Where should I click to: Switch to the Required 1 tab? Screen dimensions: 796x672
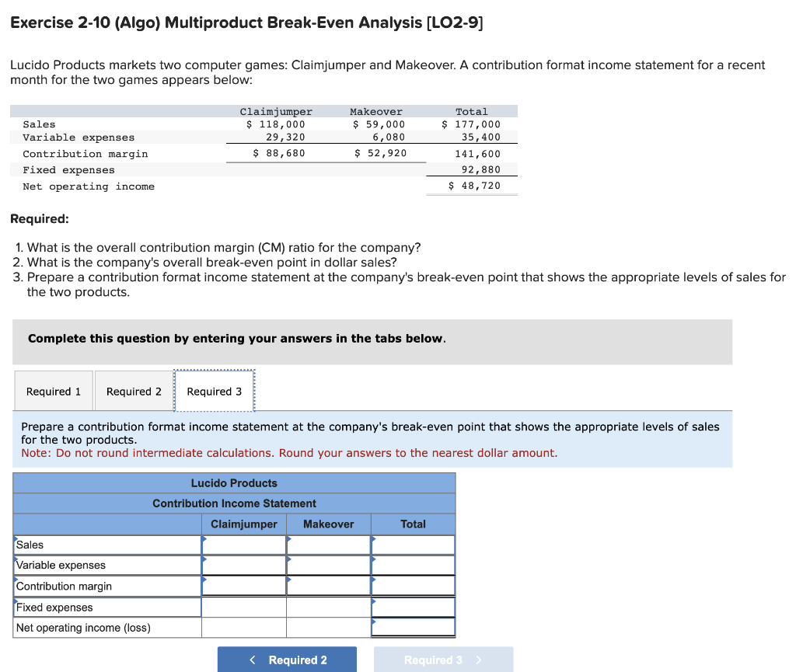(x=53, y=391)
